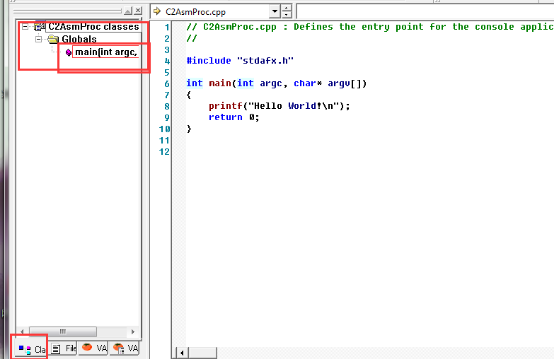This screenshot has height=360, width=554.
Task: Click the C2AsmProc classes project icon
Action: coord(40,26)
